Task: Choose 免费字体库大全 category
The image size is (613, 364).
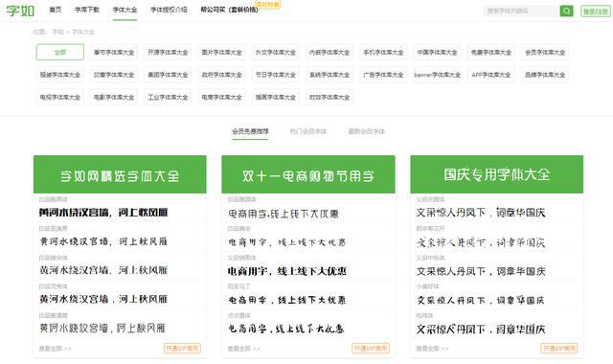Action: pos(491,52)
